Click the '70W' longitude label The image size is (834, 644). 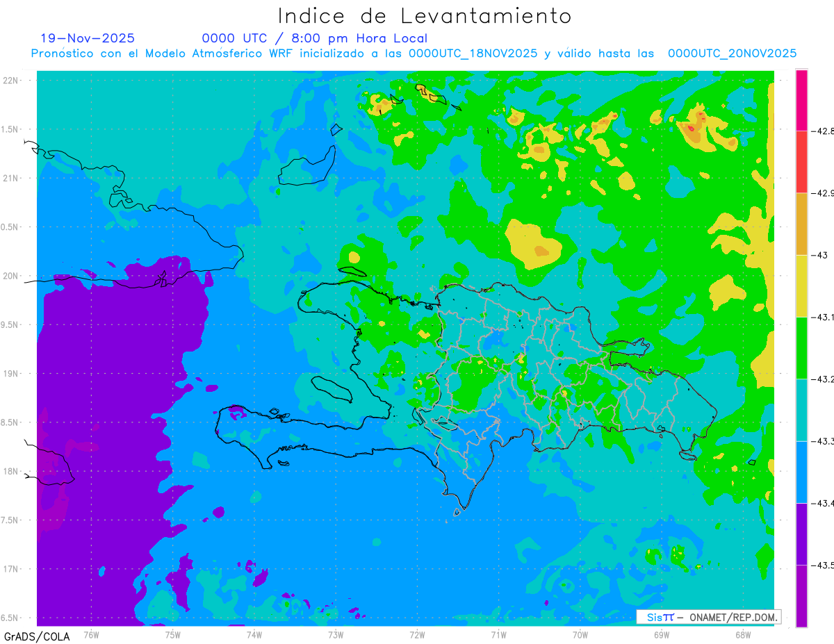[x=580, y=634]
